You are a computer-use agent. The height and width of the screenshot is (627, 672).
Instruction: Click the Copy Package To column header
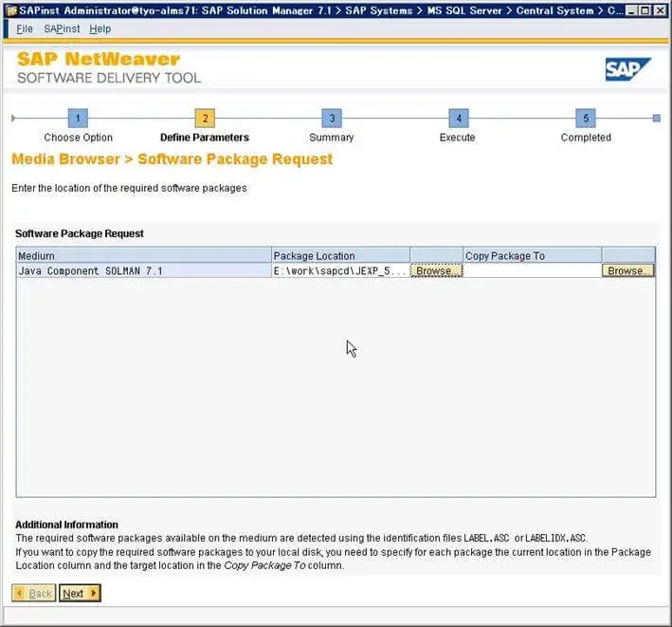pyautogui.click(x=533, y=255)
